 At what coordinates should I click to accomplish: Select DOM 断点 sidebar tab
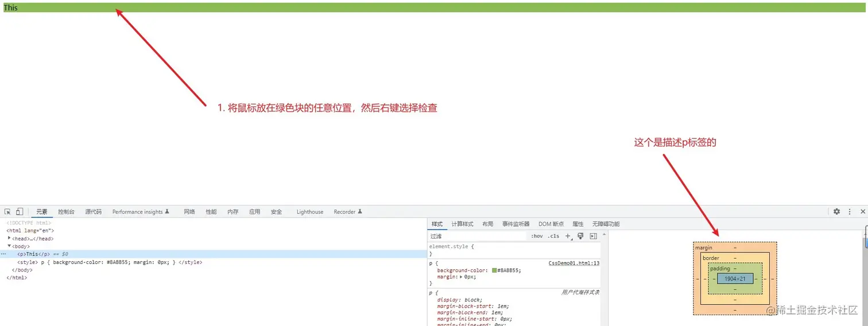(551, 224)
